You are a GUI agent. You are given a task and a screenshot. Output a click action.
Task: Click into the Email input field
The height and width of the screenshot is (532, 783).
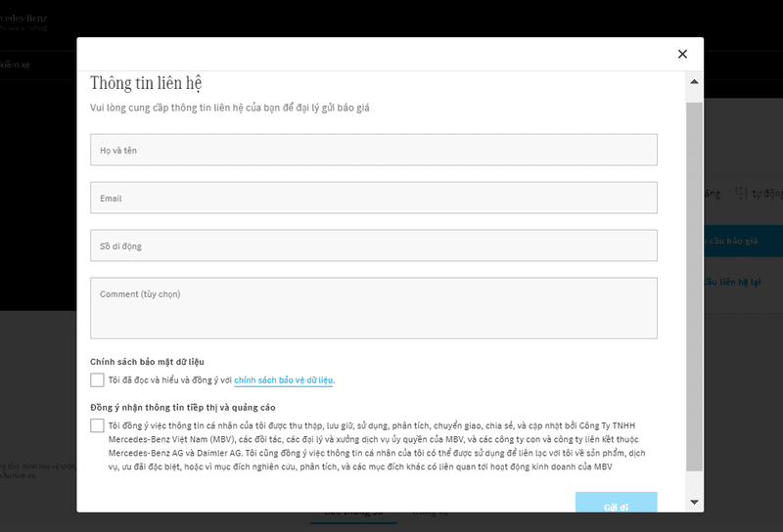point(373,198)
